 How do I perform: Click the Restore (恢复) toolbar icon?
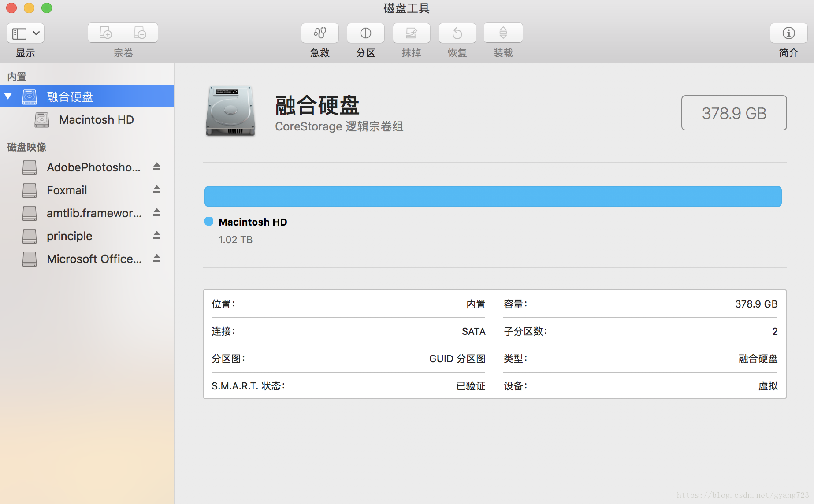pyautogui.click(x=457, y=33)
